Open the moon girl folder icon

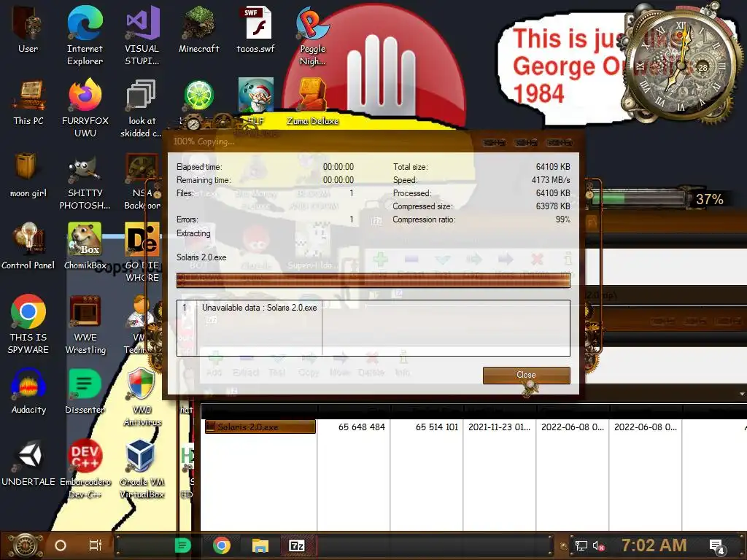click(28, 174)
